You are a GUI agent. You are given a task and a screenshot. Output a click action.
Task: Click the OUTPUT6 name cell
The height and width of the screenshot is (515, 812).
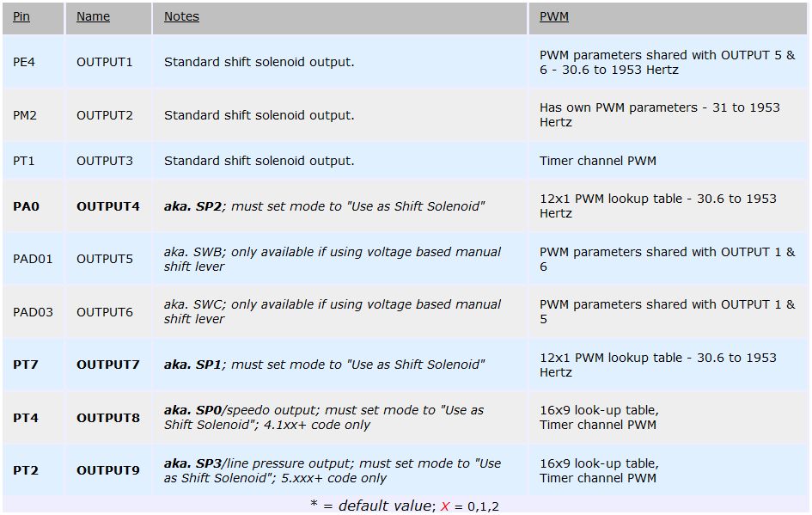(105, 312)
